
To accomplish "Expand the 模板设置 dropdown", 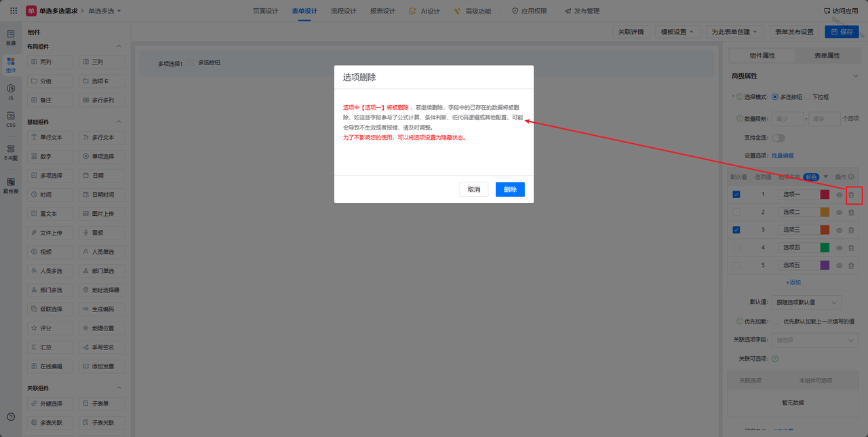I will tap(676, 32).
